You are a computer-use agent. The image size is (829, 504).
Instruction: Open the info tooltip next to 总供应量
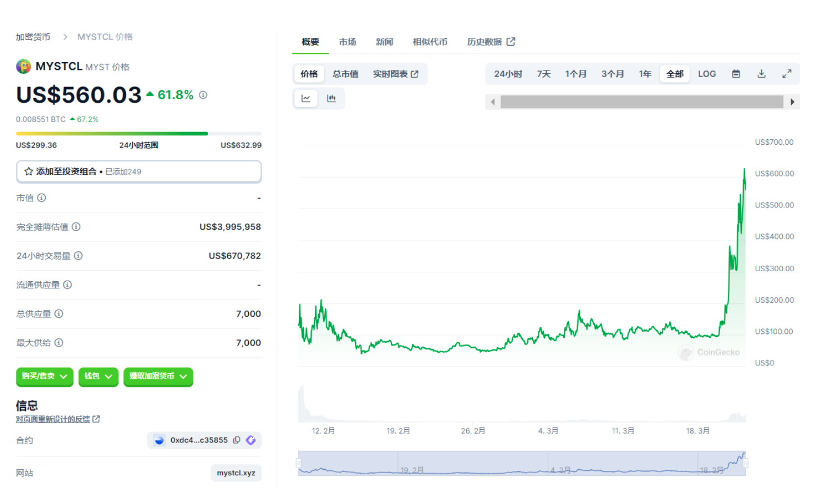59,314
